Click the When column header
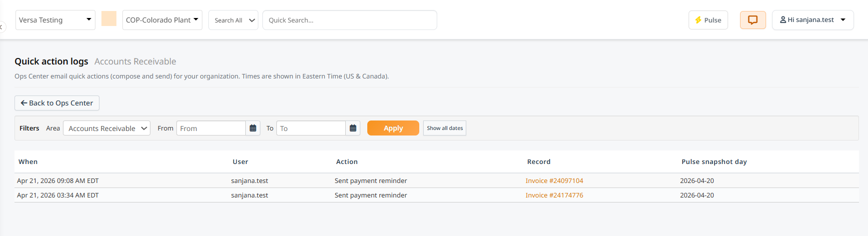This screenshot has height=236, width=868. [x=28, y=161]
